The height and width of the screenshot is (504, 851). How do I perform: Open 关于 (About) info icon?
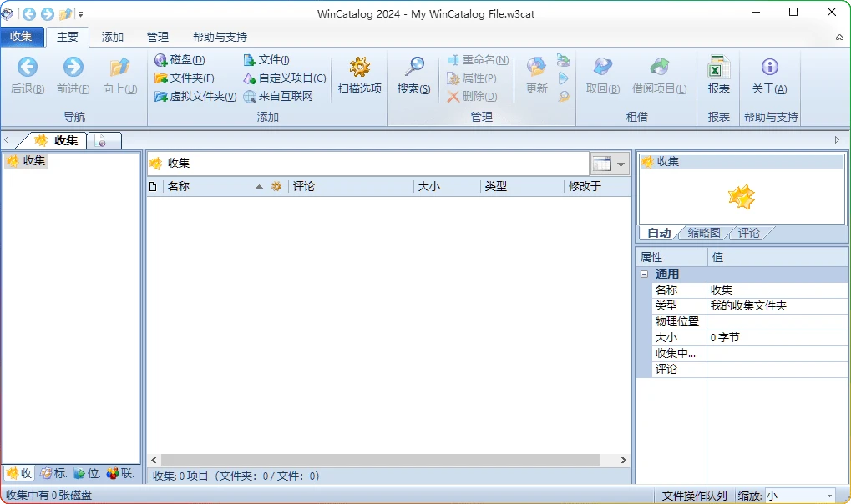pyautogui.click(x=769, y=76)
